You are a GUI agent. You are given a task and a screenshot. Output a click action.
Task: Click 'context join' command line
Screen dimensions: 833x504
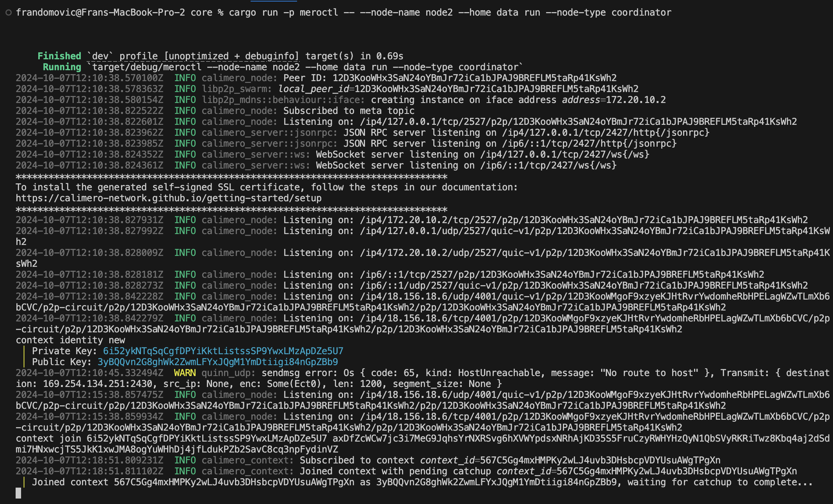423,444
